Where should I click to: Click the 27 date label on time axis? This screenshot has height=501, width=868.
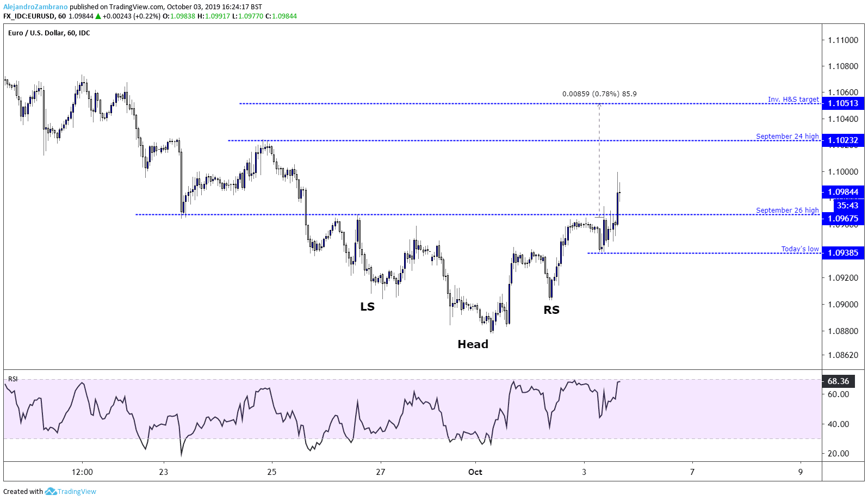pos(380,472)
